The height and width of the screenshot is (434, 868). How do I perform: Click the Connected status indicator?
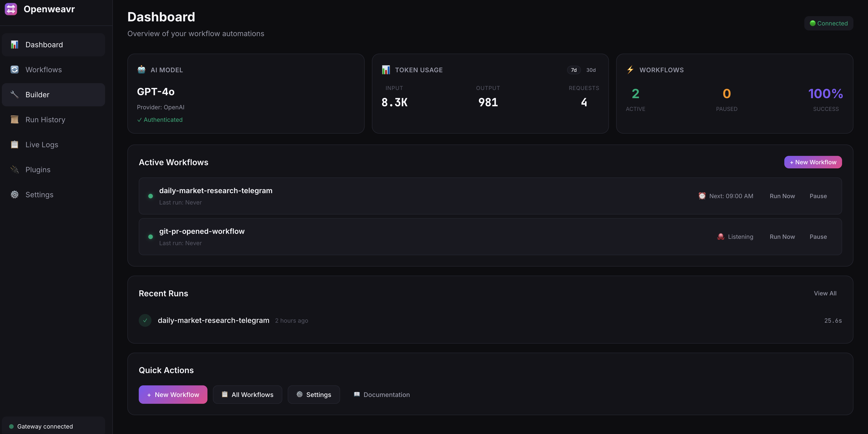(829, 23)
